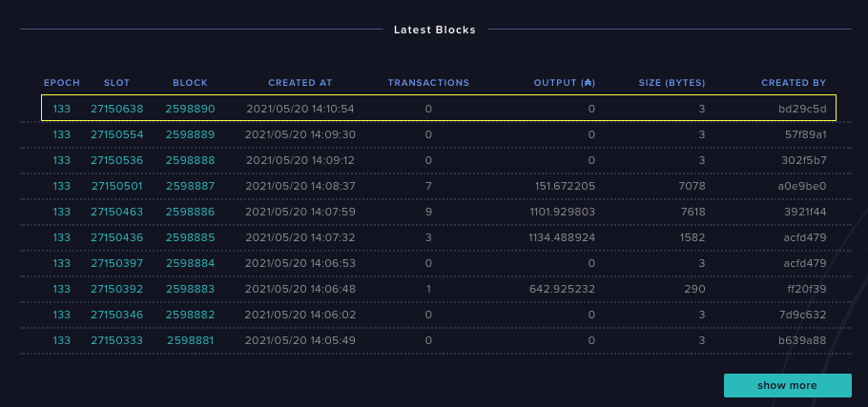
Task: Open block 2598887 details
Action: pyautogui.click(x=190, y=186)
